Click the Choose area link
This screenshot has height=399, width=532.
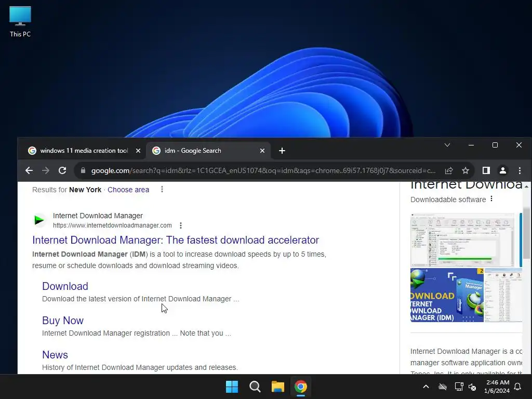coord(128,190)
